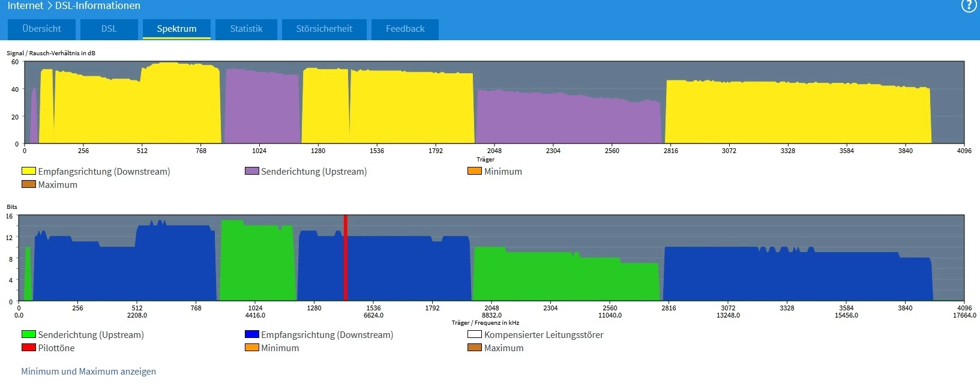Click 'Minimum und Maximum anzeigen' link

tap(88, 372)
